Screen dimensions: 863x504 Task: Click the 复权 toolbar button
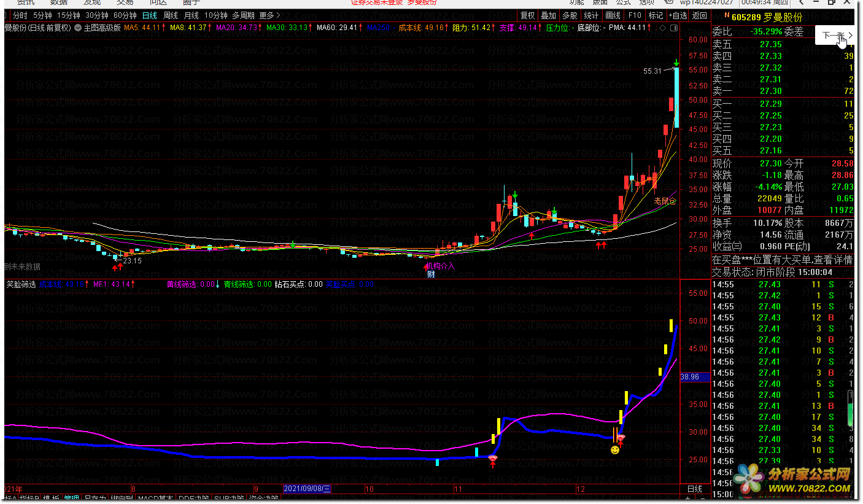click(x=527, y=15)
